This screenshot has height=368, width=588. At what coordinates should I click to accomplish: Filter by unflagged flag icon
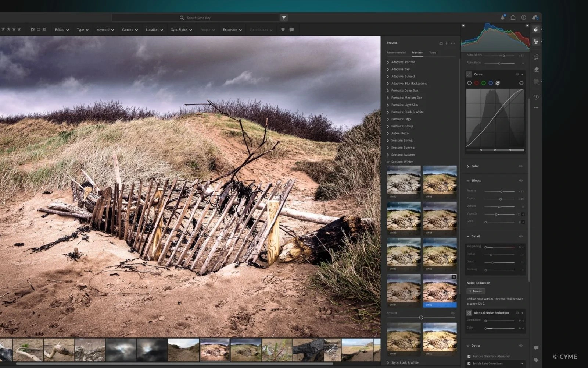tap(38, 30)
